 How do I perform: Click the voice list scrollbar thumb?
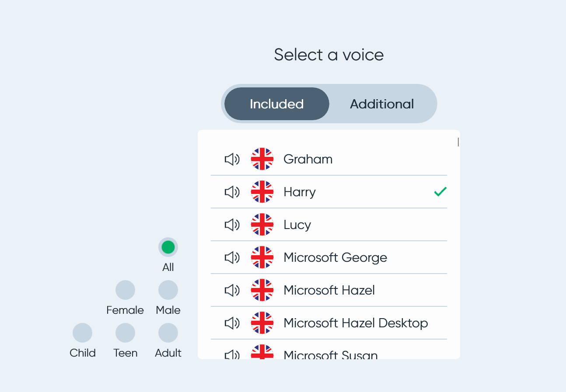pyautogui.click(x=458, y=142)
